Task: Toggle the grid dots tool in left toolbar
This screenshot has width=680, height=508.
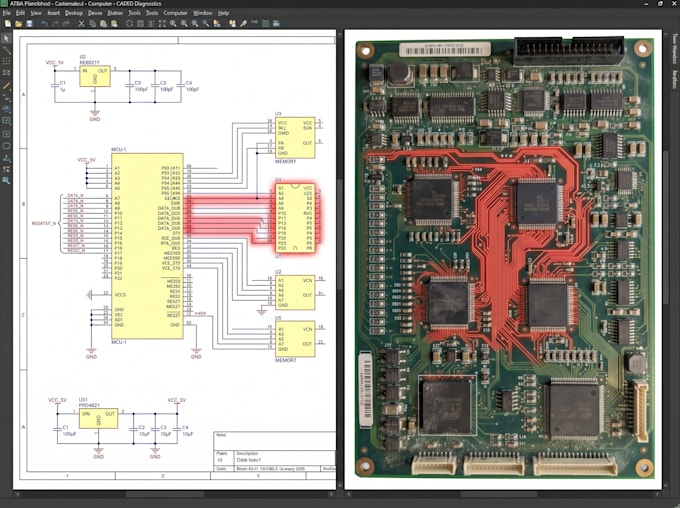Action: 6,61
